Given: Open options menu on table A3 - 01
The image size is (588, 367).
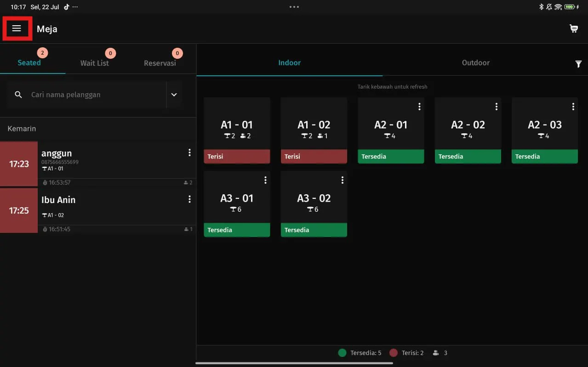Looking at the screenshot, I should coord(265,180).
